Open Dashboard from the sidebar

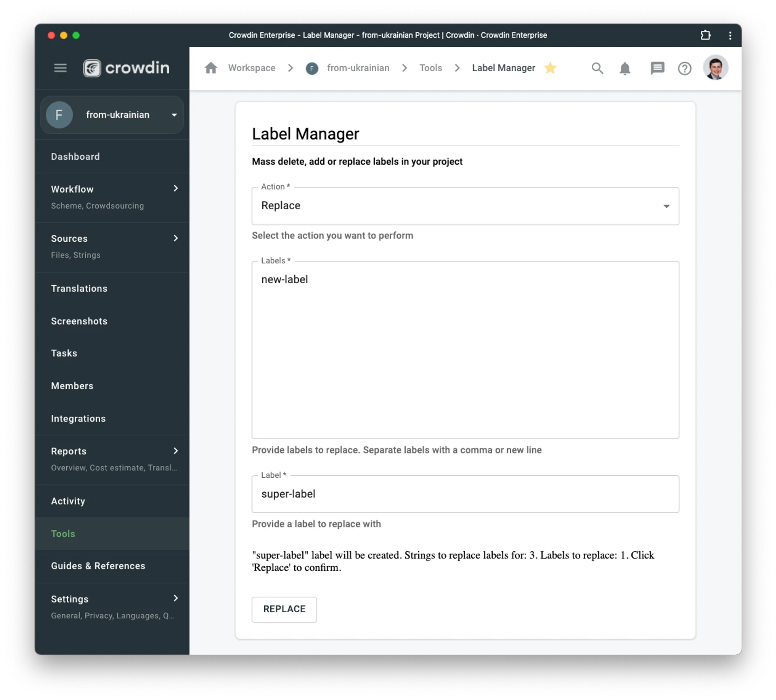click(75, 156)
